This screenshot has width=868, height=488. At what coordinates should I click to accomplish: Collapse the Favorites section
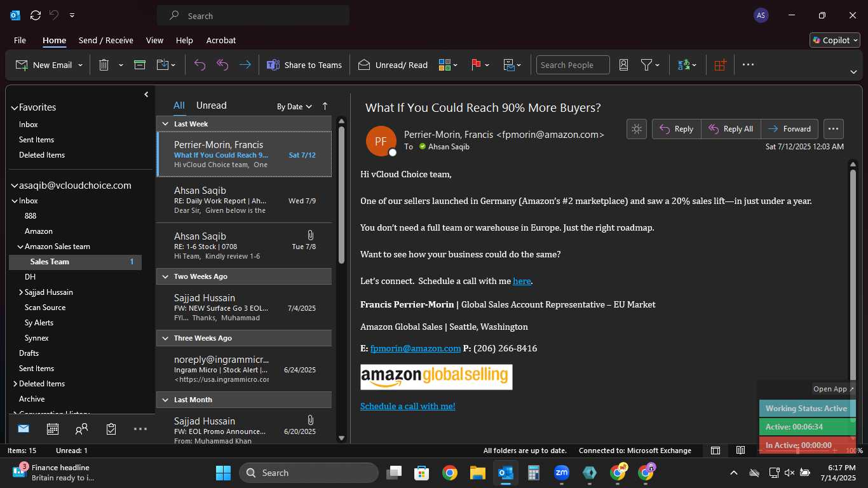[15, 108]
